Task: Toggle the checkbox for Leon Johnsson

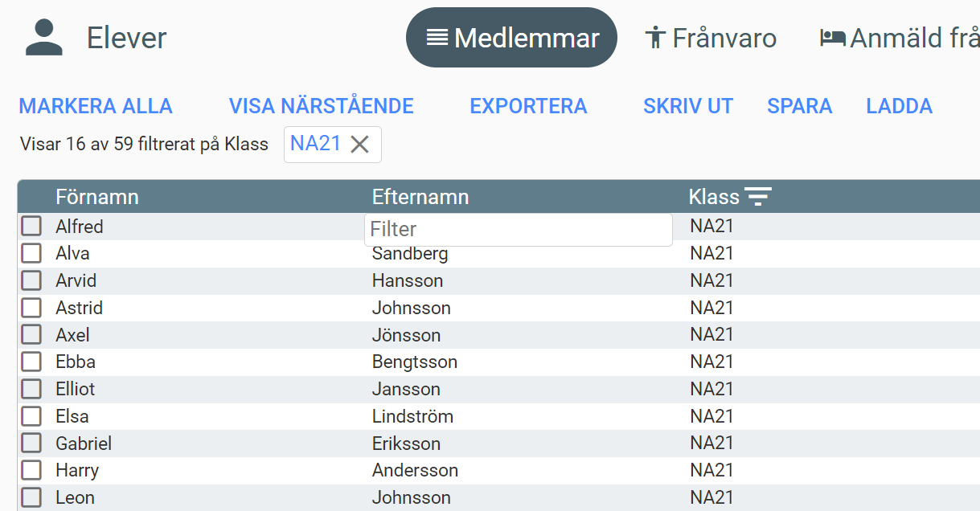Action: [31, 497]
